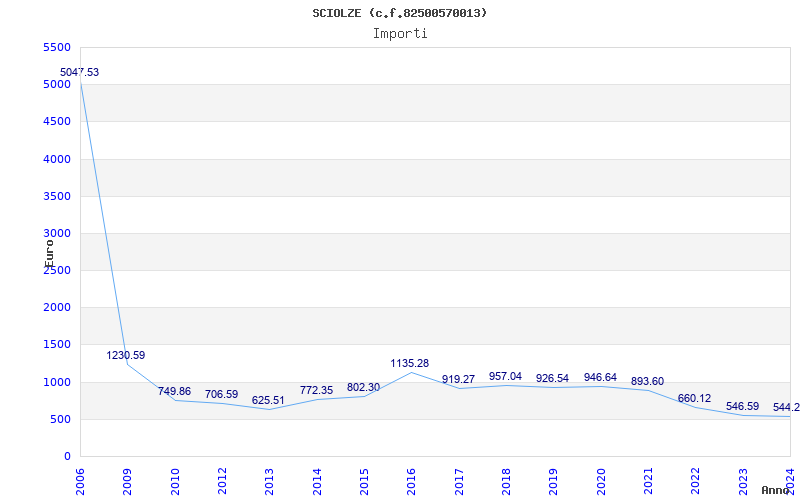
Task: Select the 2017 x-axis label
Action: pos(459,481)
